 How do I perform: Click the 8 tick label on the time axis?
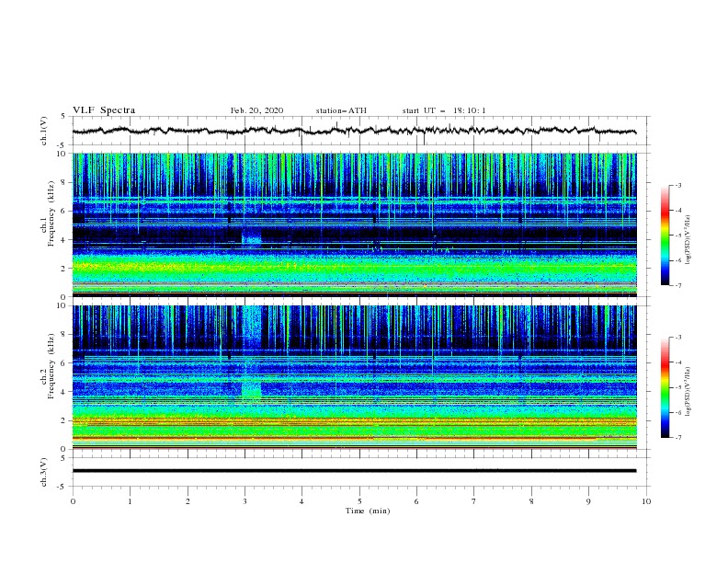(531, 501)
